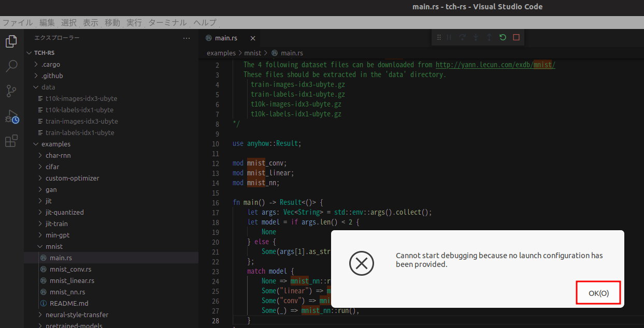The width and height of the screenshot is (644, 328).
Task: Open the Search view in the activity bar
Action: pyautogui.click(x=11, y=66)
